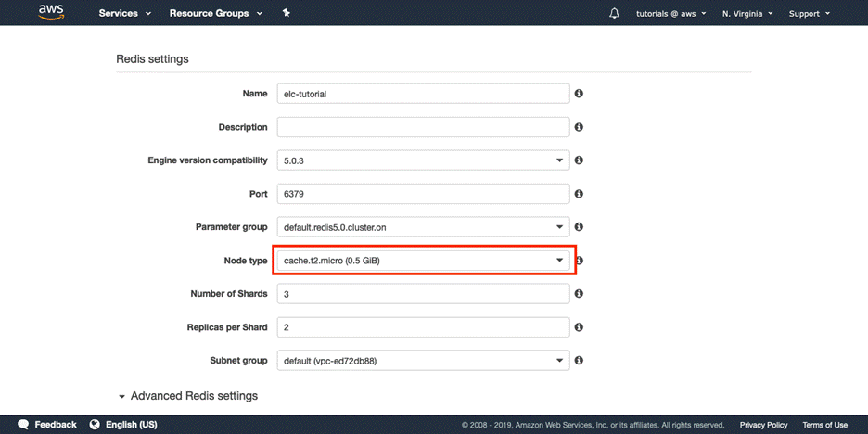Viewport: 868px width, 434px height.
Task: Open the Engine version compatibility dropdown
Action: [423, 160]
